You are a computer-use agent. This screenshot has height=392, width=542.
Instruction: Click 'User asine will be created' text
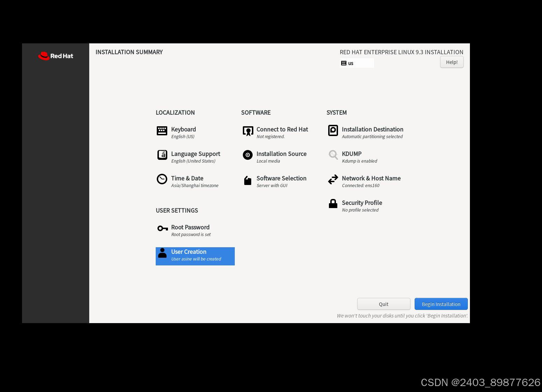pos(196,259)
